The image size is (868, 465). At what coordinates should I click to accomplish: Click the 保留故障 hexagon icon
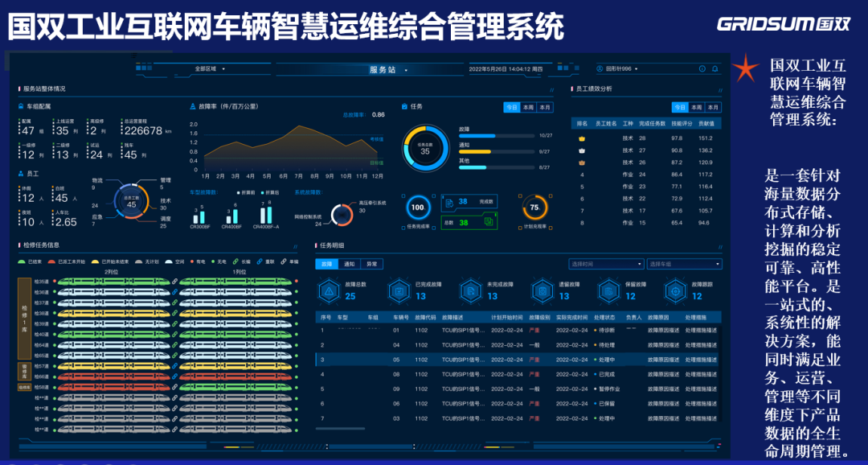609,290
